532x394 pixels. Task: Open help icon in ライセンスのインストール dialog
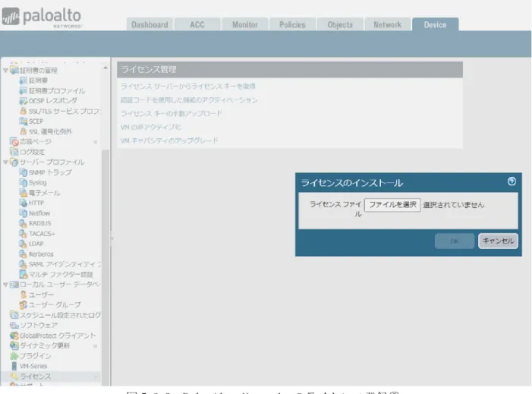coord(512,181)
